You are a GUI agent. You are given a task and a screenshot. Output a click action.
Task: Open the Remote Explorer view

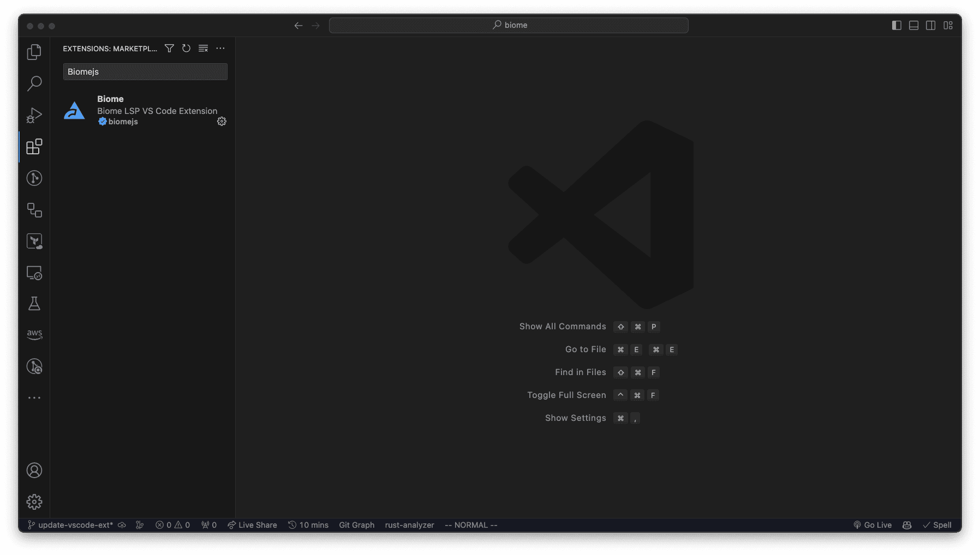click(x=34, y=273)
